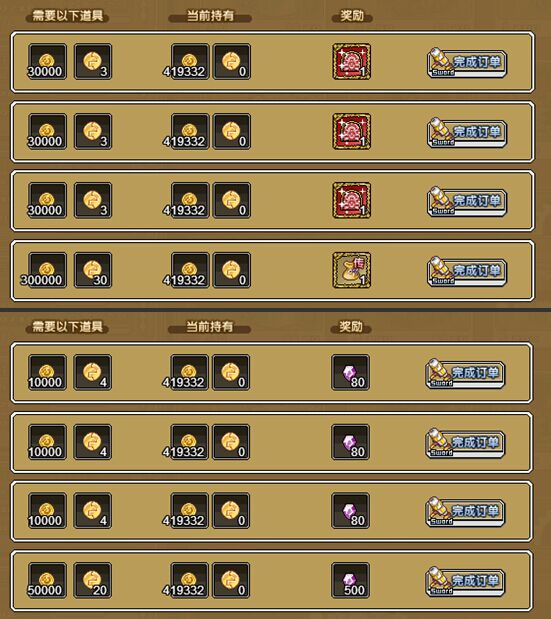The height and width of the screenshot is (619, 551).
Task: Click the lower 当前持有 header label
Action: [x=210, y=327]
